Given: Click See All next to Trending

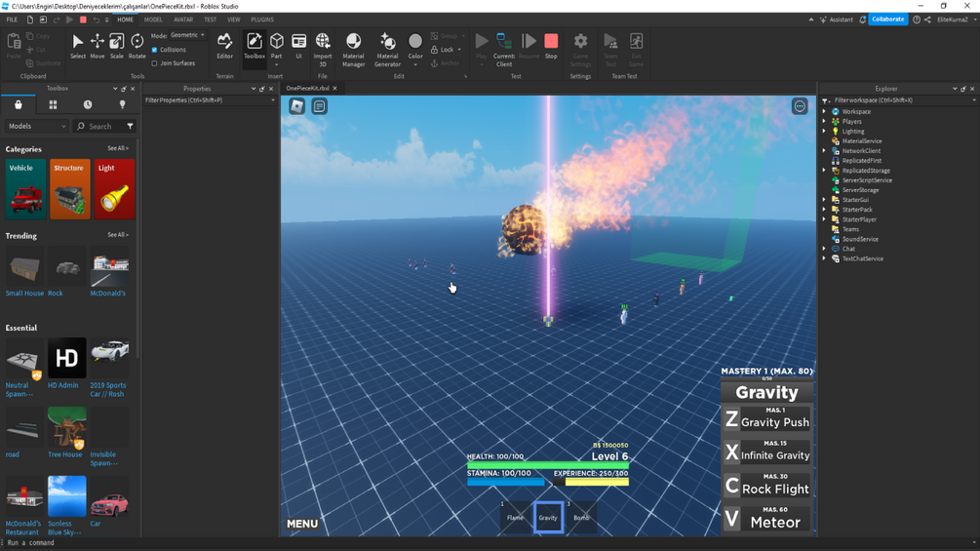Looking at the screenshot, I should coord(117,235).
